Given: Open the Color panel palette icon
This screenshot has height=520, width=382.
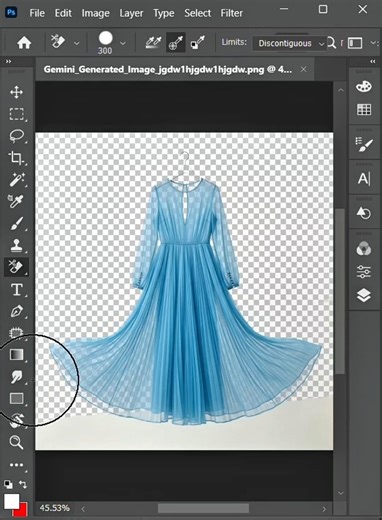Looking at the screenshot, I should coord(364,86).
